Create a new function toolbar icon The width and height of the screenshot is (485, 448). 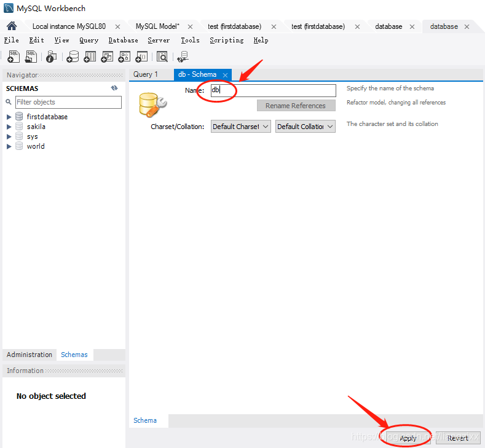coord(141,57)
